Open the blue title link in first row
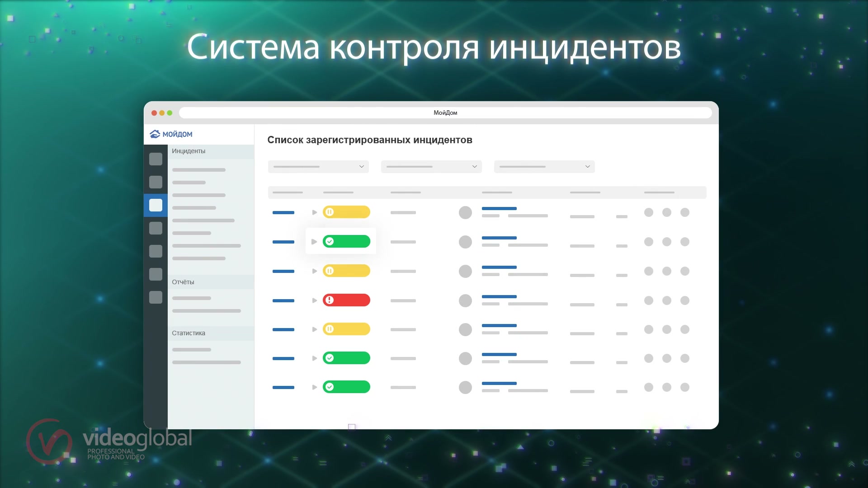Screen dimensions: 868x488 (x=499, y=208)
